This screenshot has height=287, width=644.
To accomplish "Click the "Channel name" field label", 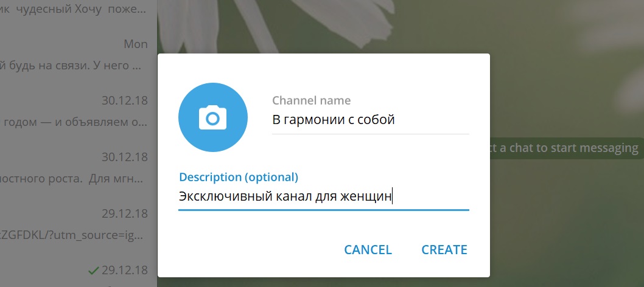I will pos(311,100).
